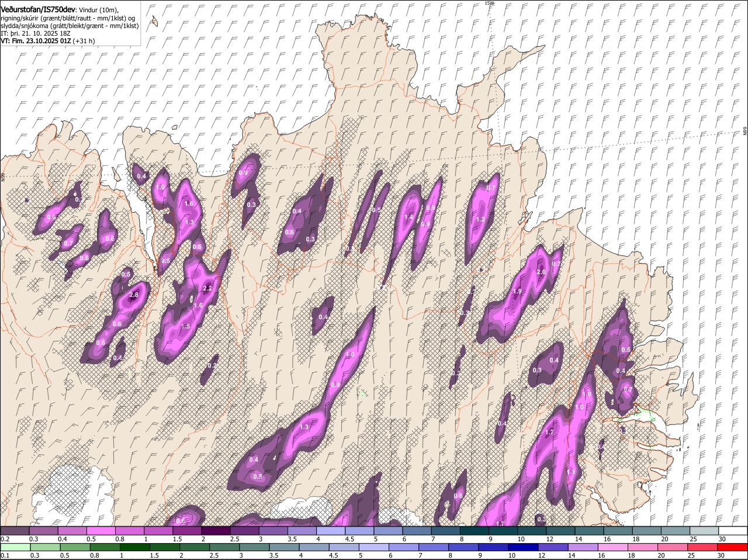The width and height of the screenshot is (748, 560).
Task: Click the "2.2" precipitation value on the map
Action: [207, 289]
